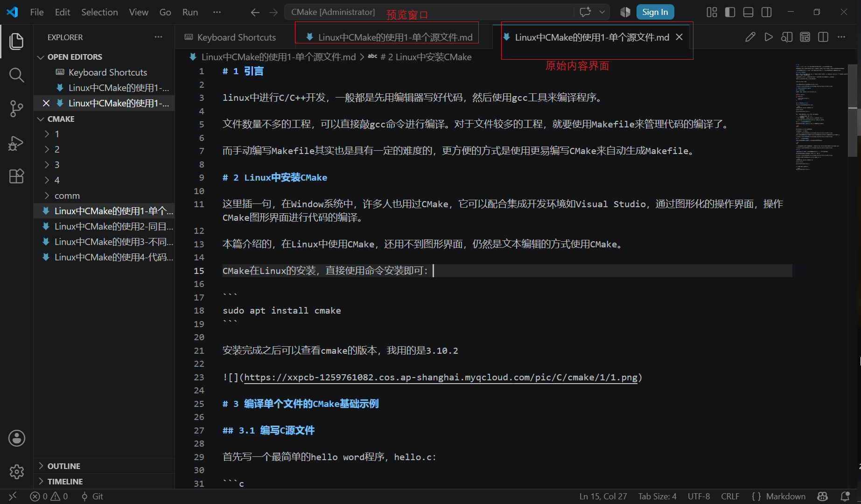
Task: Click the layout-form icon in editor toolbar
Action: [x=805, y=37]
